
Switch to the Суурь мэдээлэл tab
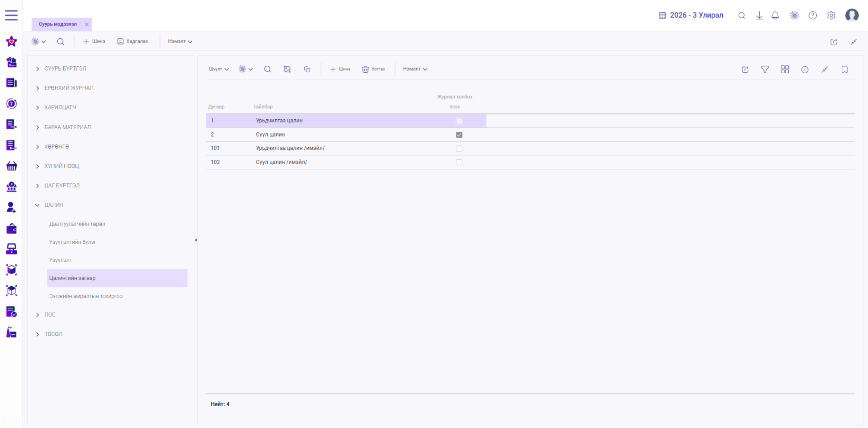58,24
